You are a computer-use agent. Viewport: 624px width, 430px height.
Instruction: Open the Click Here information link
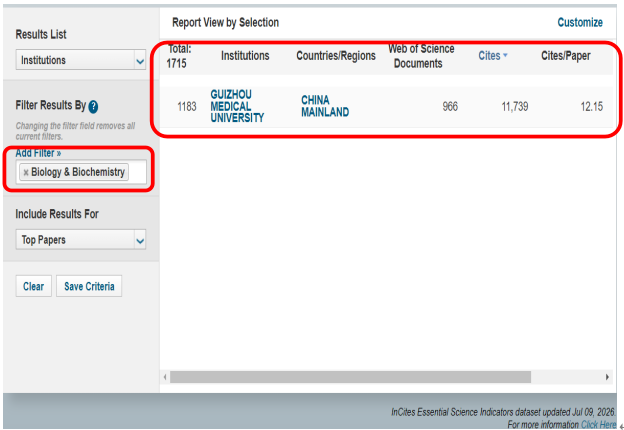coord(598,424)
